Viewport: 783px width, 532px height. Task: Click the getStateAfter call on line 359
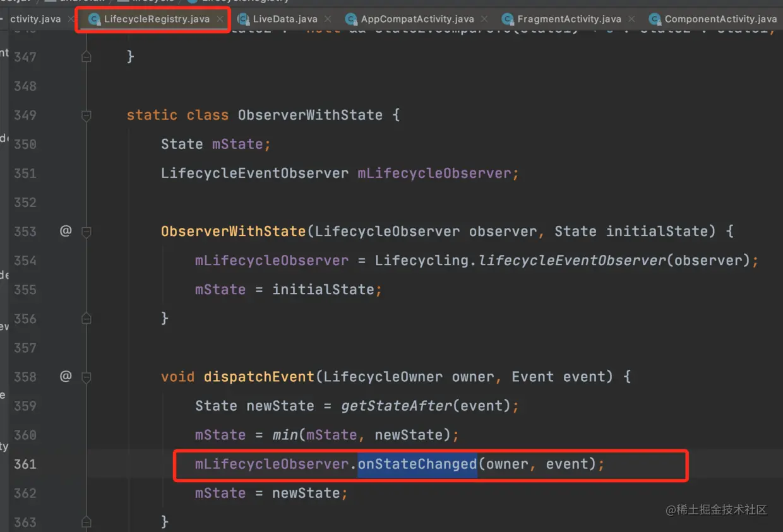click(x=397, y=406)
